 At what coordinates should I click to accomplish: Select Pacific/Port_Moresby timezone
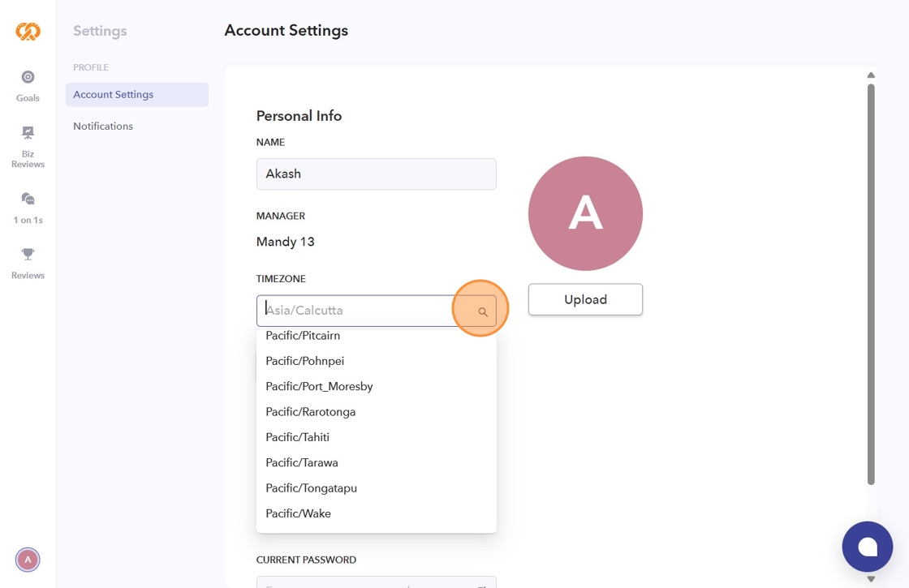(319, 386)
